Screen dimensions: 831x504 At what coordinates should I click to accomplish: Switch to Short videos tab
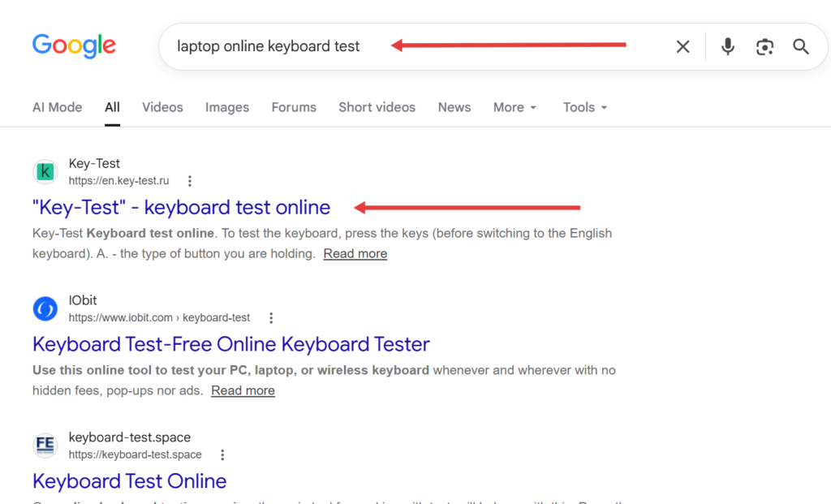click(377, 108)
